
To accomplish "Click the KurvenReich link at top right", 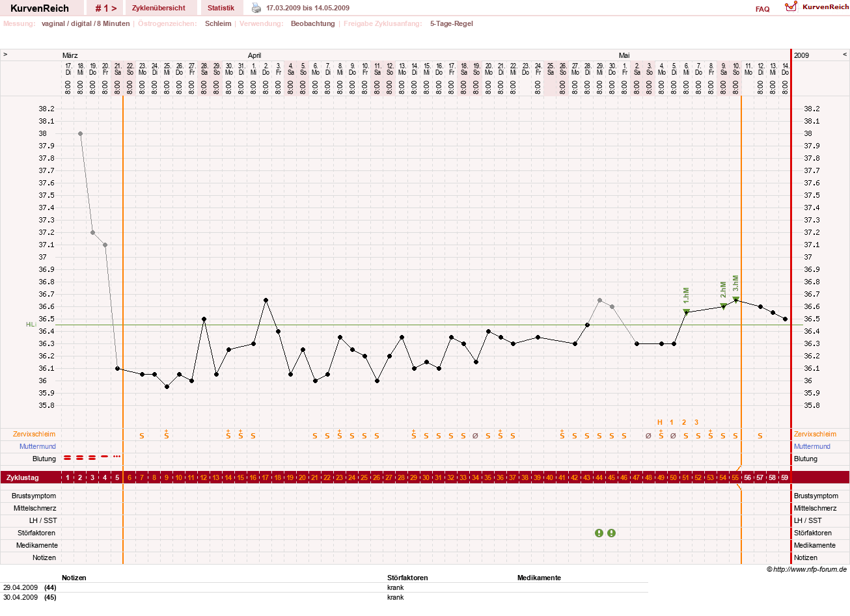I will coord(825,7).
